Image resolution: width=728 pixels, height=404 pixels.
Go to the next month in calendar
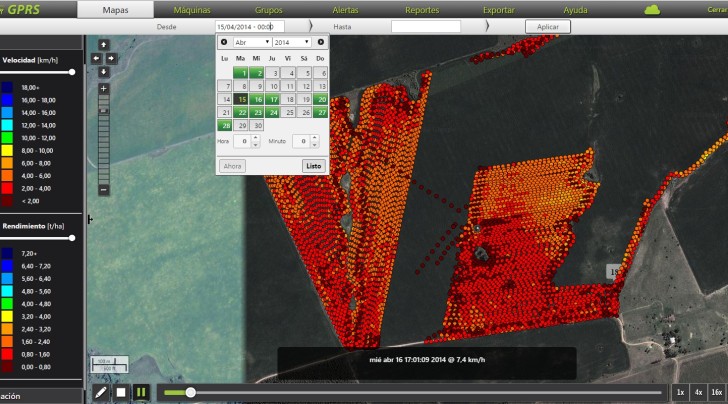[320, 42]
